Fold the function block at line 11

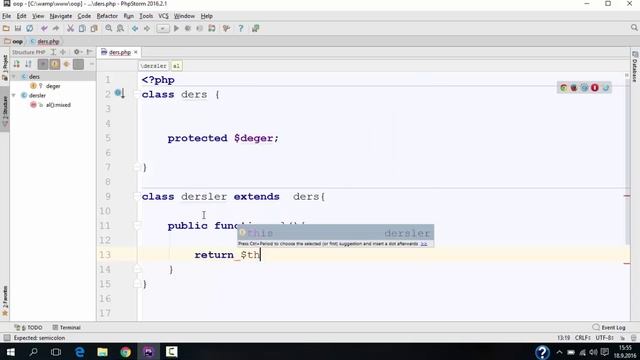[x=138, y=225]
